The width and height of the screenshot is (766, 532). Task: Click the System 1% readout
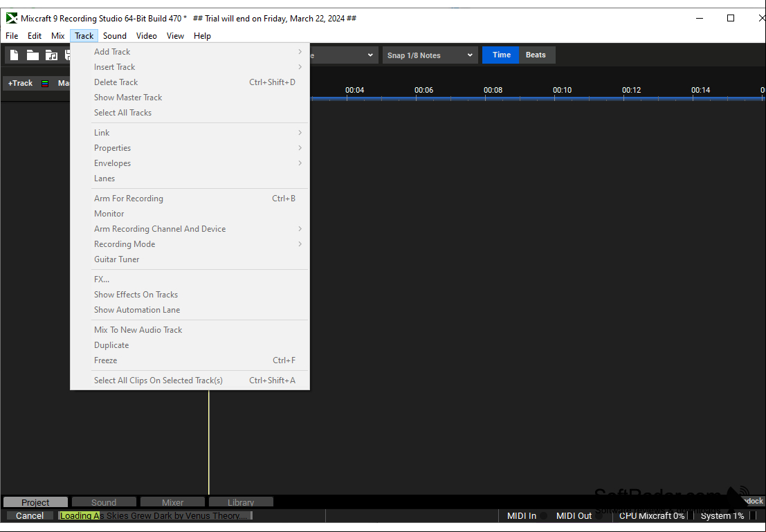tap(722, 516)
